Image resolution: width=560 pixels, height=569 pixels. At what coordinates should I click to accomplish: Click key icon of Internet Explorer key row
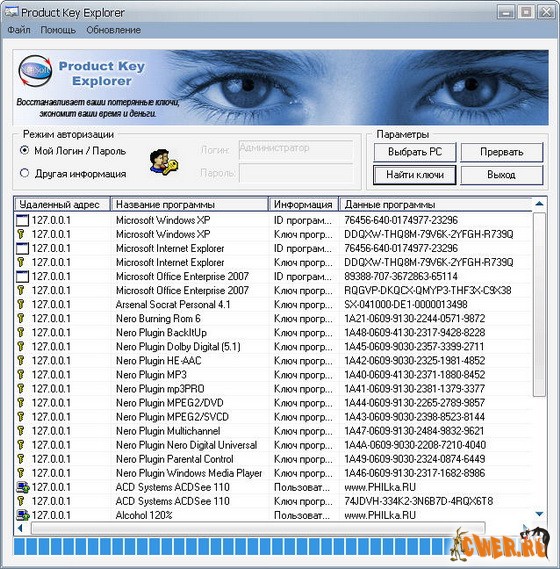21,262
